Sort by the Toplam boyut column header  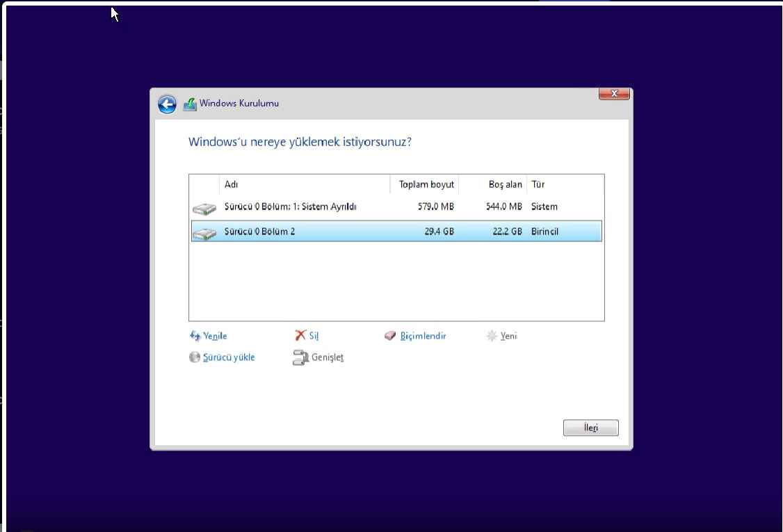pos(425,184)
